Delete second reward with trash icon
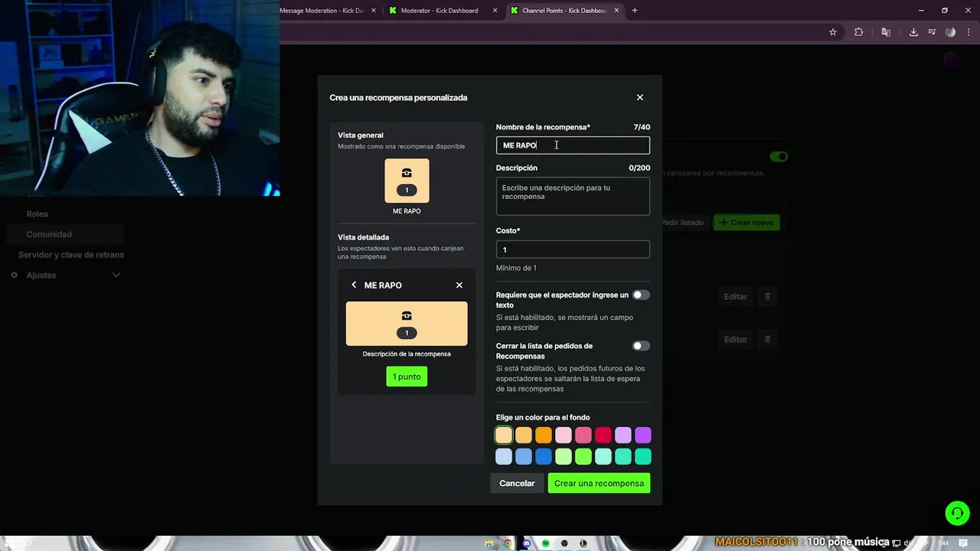Screen dimensions: 980x551 click(x=767, y=340)
